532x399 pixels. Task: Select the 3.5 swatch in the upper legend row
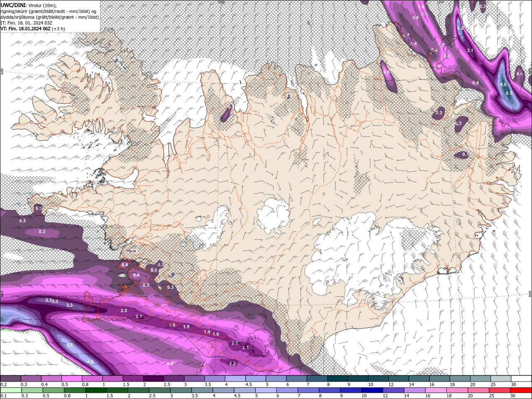tap(214, 379)
